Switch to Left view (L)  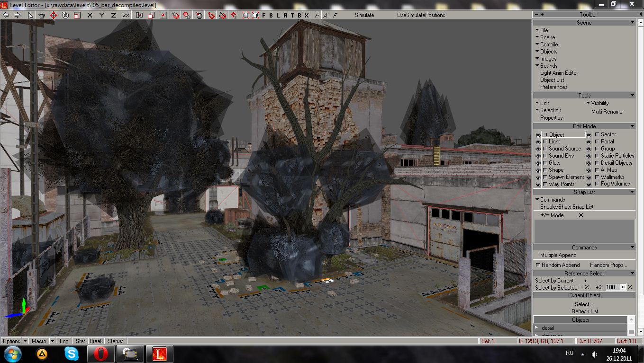click(278, 15)
